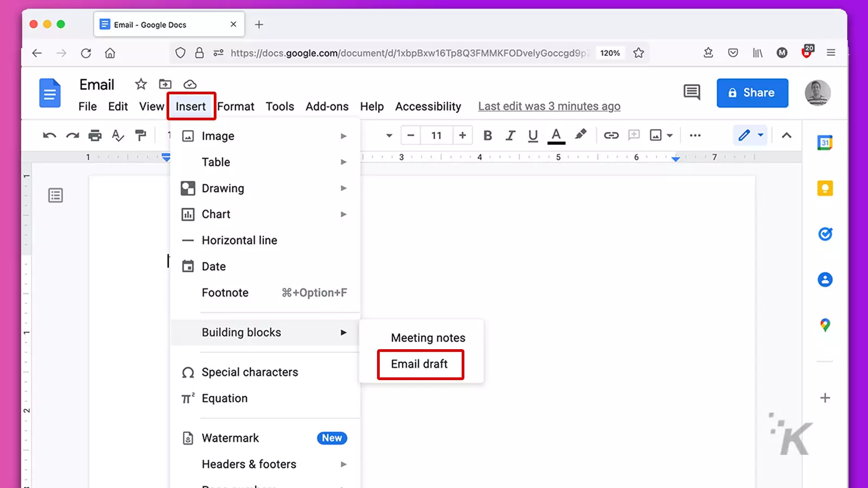
Task: Open the Help menu
Action: 372,107
